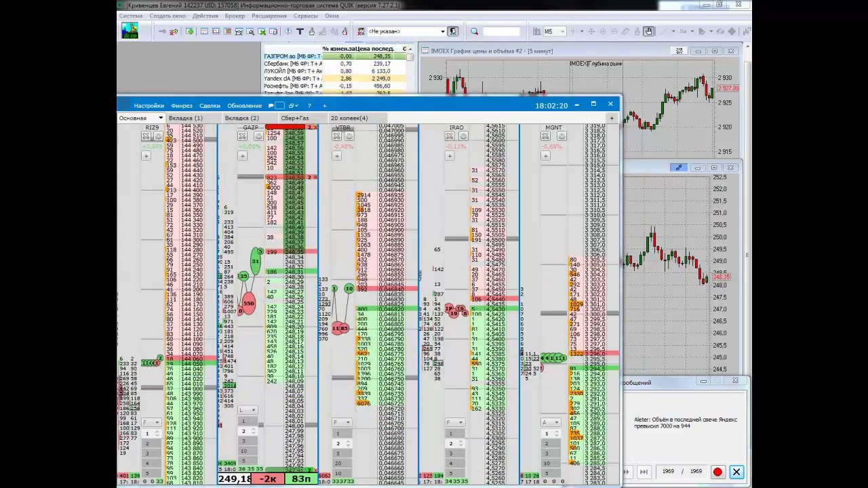Close the VTBR order book column
The image size is (868, 488).
tap(336, 136)
